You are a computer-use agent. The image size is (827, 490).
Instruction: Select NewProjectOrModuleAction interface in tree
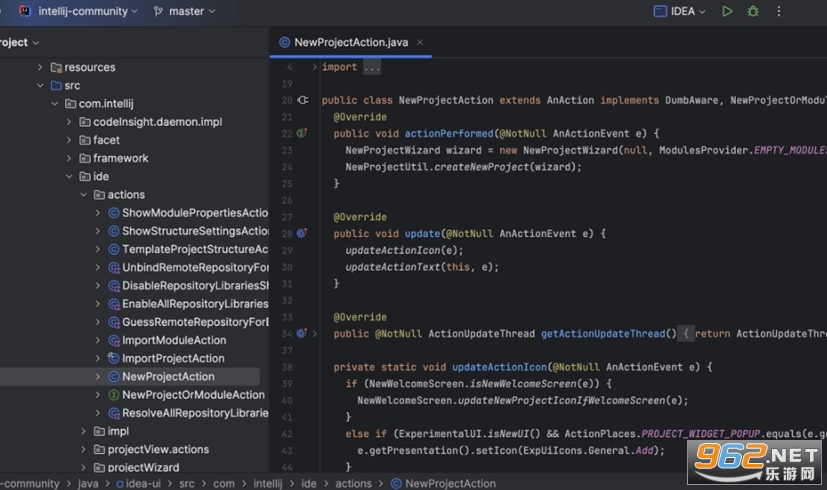click(x=193, y=395)
